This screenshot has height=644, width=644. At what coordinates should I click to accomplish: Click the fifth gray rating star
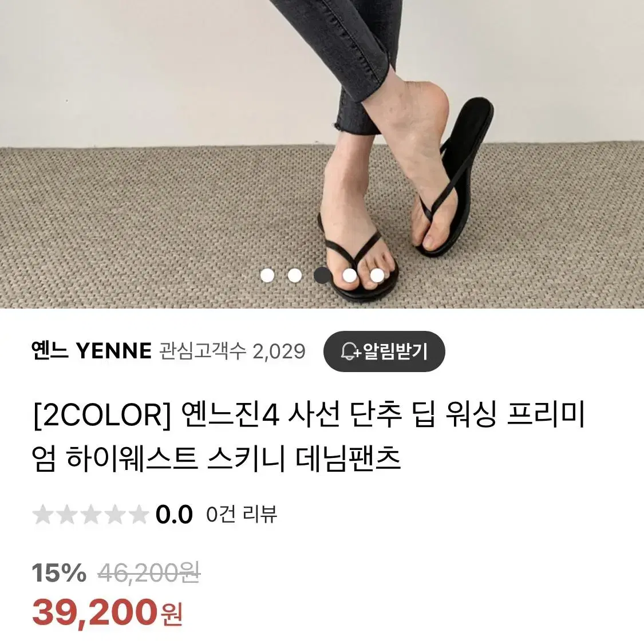138,515
